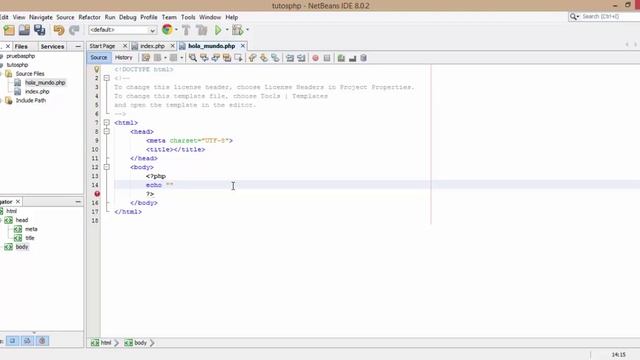This screenshot has height=360, width=640.
Task: Click the Comment icon in editor toolbar
Action: click(341, 58)
